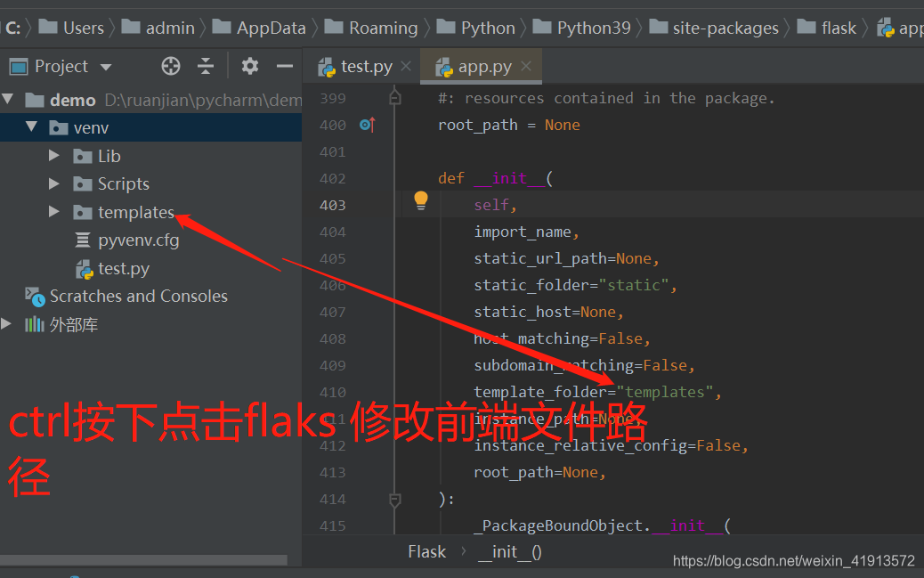Click root_path = None on line 400
924x578 pixels.
(x=509, y=125)
